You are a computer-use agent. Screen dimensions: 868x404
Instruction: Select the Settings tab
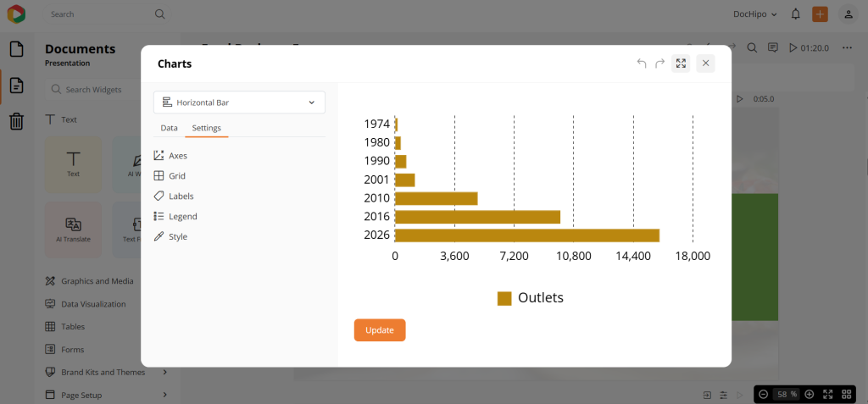[207, 128]
